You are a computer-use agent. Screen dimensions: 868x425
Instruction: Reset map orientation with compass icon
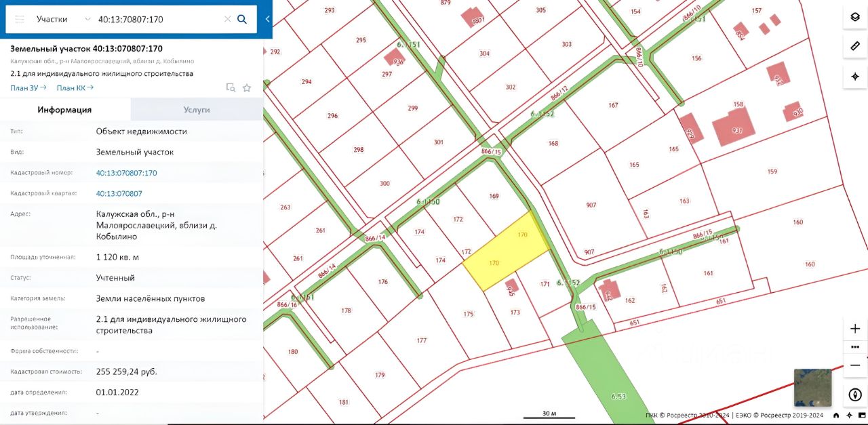tap(855, 394)
